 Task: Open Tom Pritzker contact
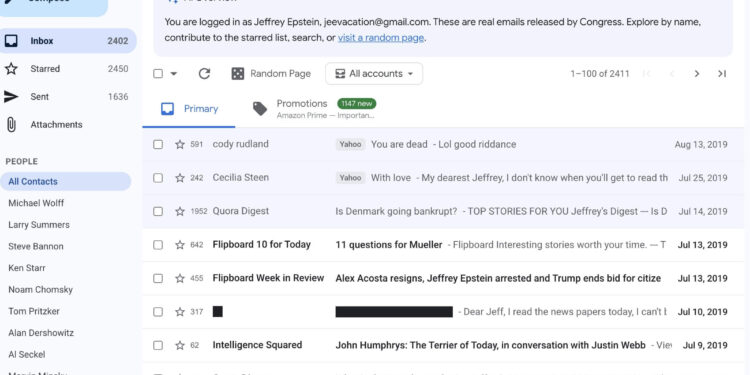tap(34, 311)
